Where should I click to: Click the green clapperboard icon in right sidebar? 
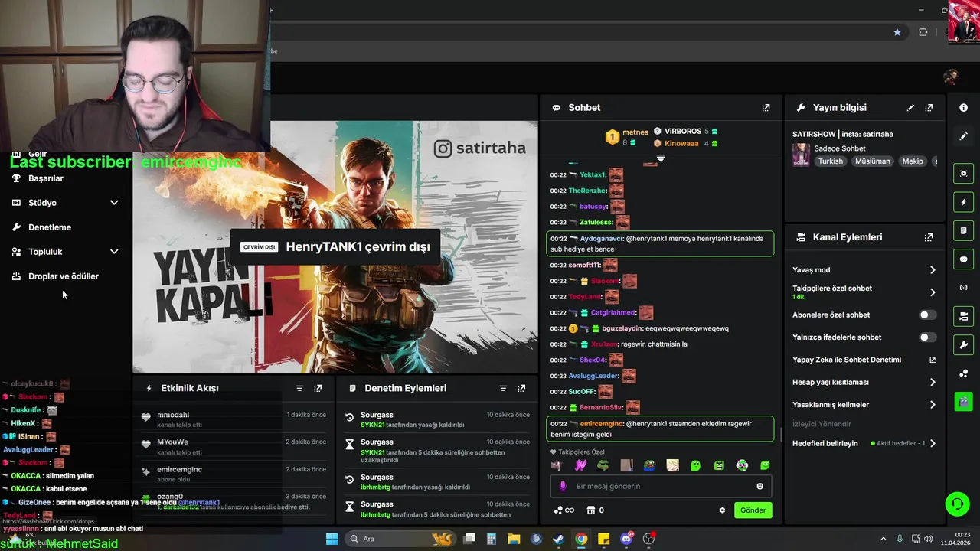tap(963, 401)
